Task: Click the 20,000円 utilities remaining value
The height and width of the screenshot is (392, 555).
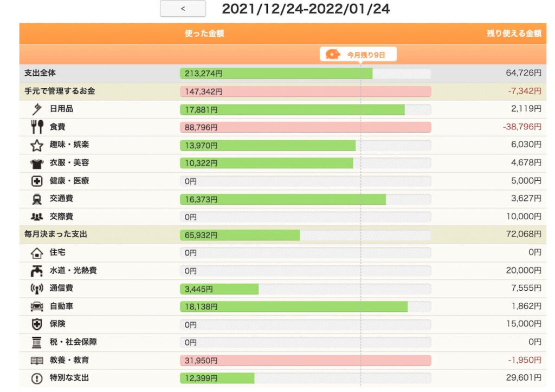Action: click(x=524, y=270)
